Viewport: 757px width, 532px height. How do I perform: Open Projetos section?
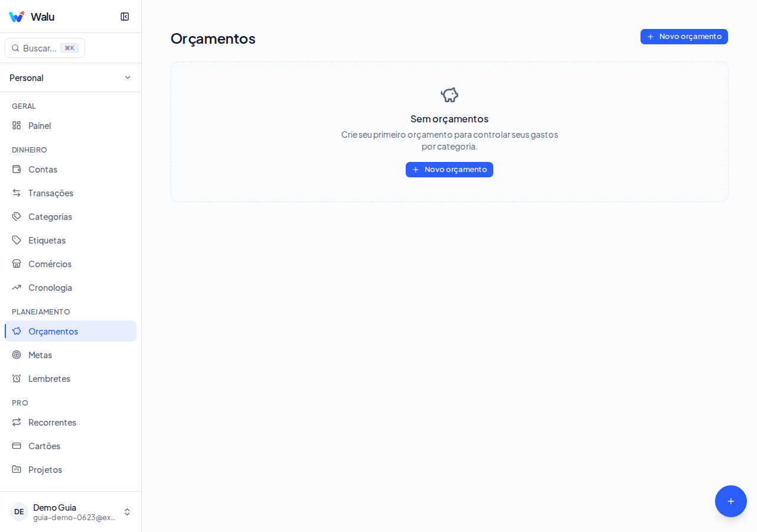coord(70,469)
